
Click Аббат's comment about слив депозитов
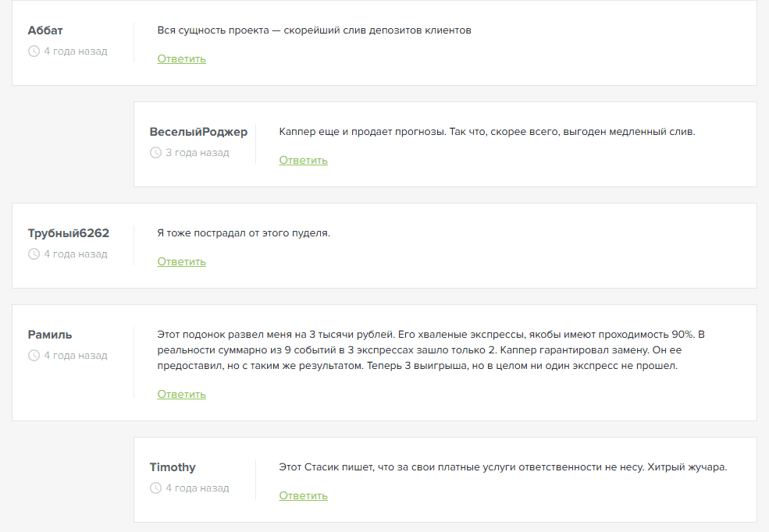314,30
